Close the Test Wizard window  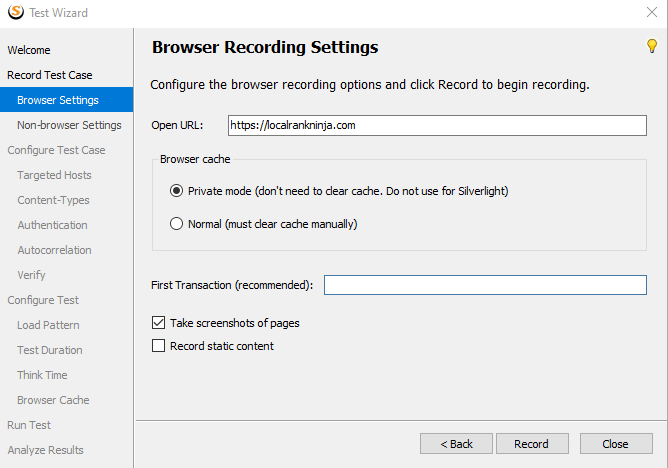coord(652,12)
